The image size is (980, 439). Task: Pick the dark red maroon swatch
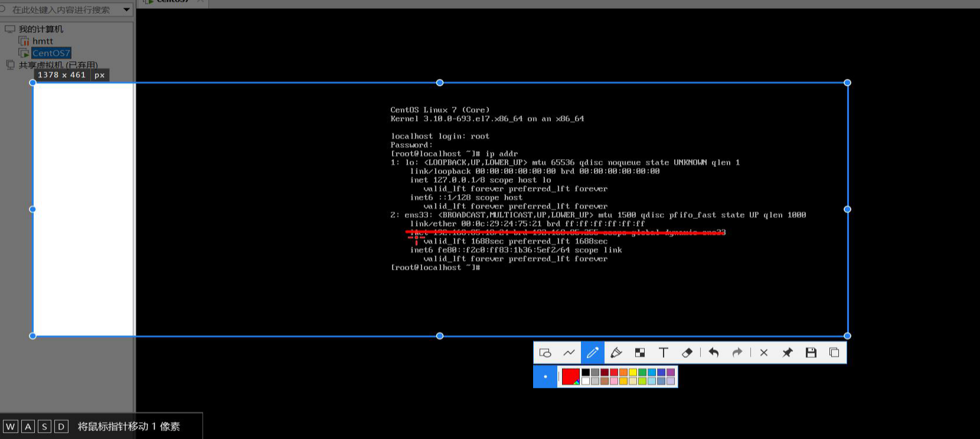(605, 372)
